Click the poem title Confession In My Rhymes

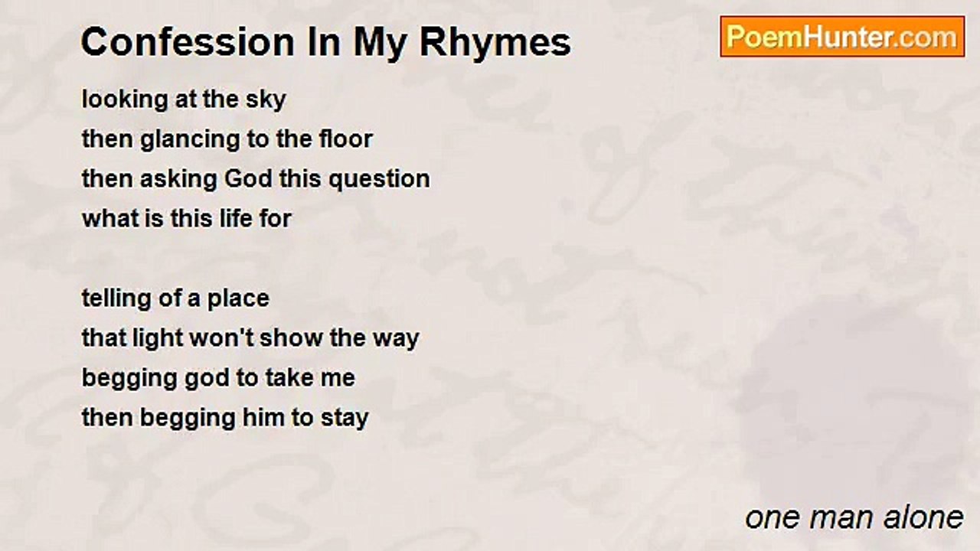pyautogui.click(x=325, y=43)
